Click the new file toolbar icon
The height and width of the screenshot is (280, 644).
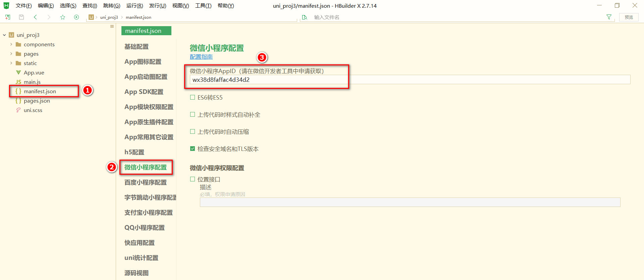(8, 17)
